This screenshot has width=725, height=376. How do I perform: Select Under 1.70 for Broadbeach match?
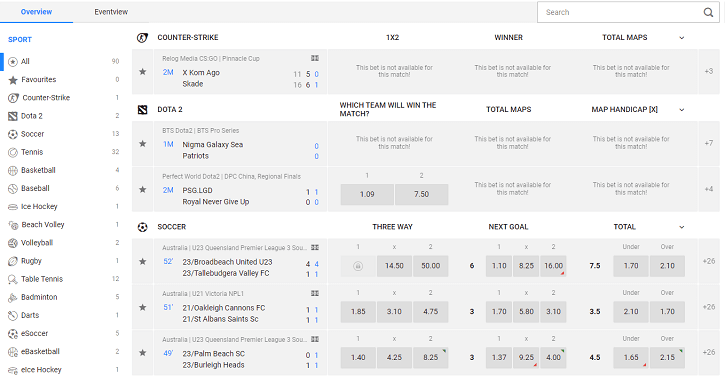pos(631,266)
